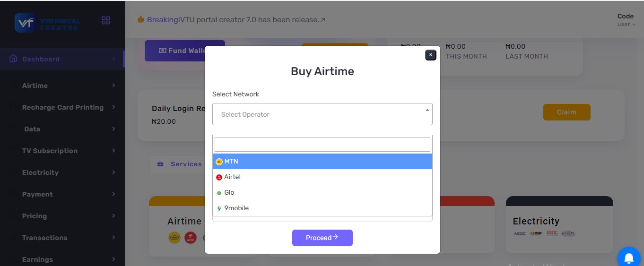Select 9mobile as the network operator

[322, 208]
